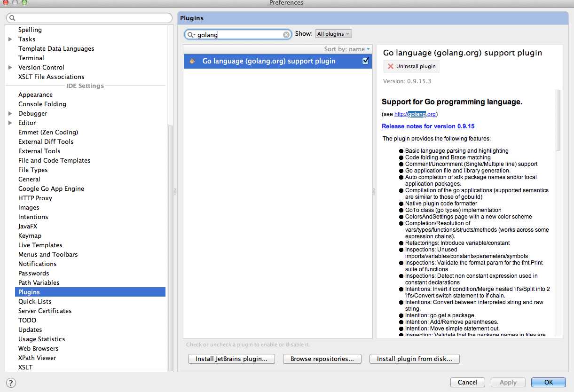
Task: Select Spelling in the settings list
Action: tap(30, 30)
